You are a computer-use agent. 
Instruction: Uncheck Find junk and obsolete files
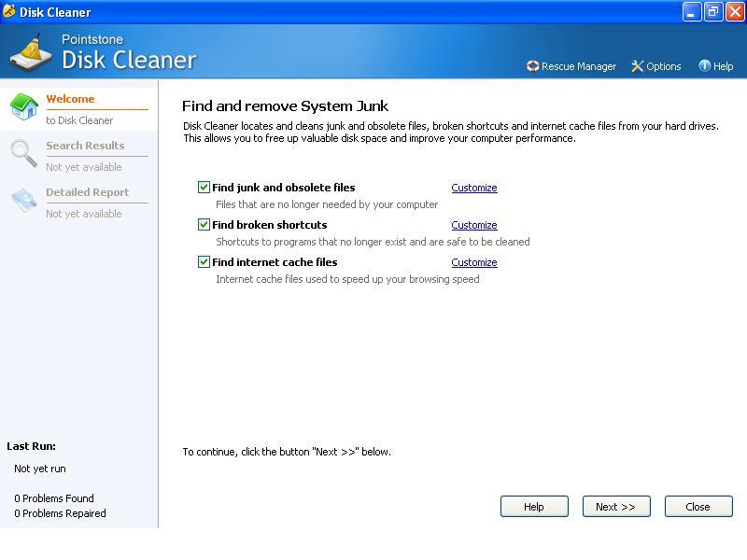pos(204,188)
